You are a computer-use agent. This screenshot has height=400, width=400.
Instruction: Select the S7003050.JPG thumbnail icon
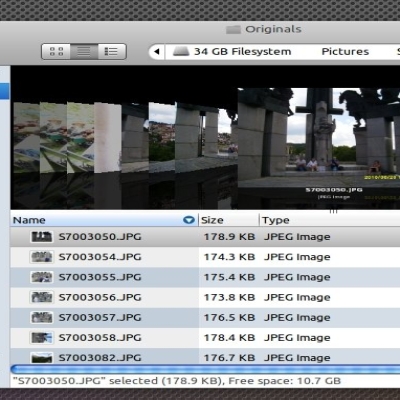41,237
